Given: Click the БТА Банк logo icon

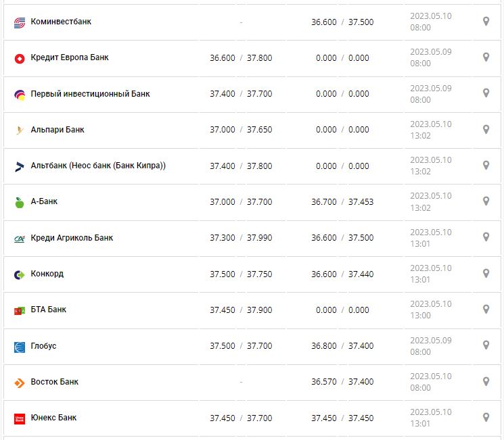Looking at the screenshot, I should (20, 310).
